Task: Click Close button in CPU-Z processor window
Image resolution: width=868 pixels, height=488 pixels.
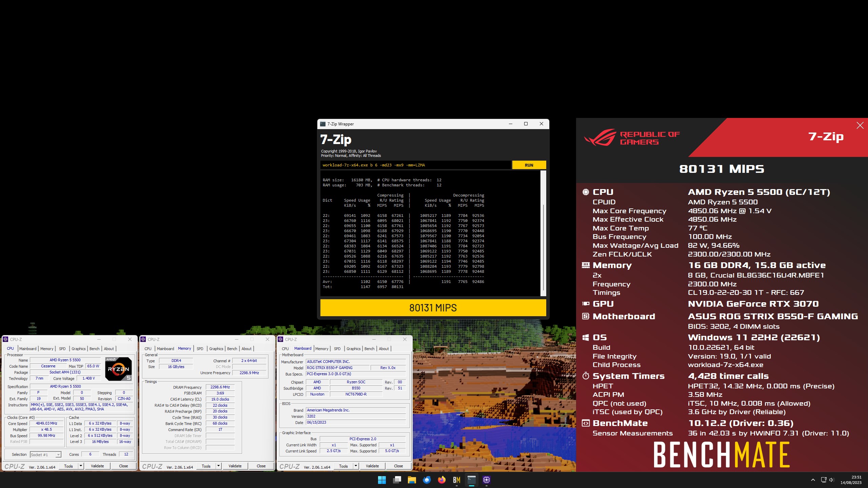Action: pos(123,466)
